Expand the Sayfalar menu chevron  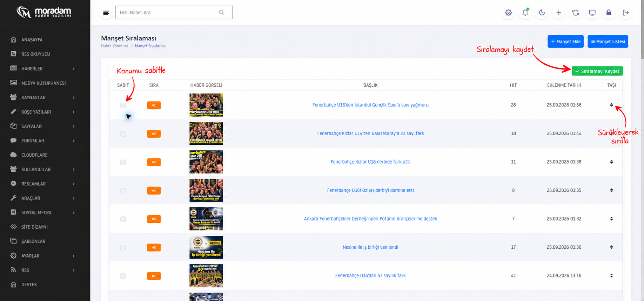[x=74, y=126]
